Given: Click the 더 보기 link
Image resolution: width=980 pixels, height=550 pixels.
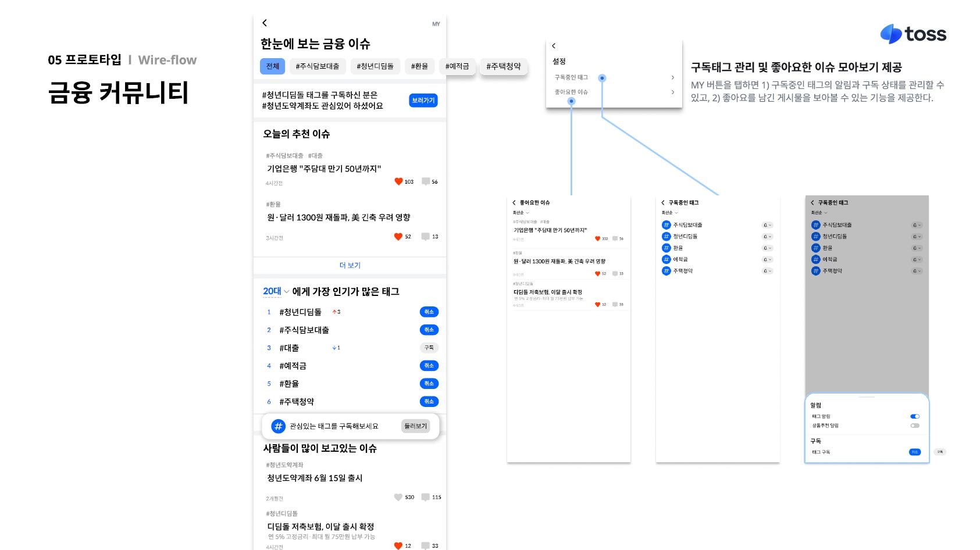Looking at the screenshot, I should pos(350,265).
